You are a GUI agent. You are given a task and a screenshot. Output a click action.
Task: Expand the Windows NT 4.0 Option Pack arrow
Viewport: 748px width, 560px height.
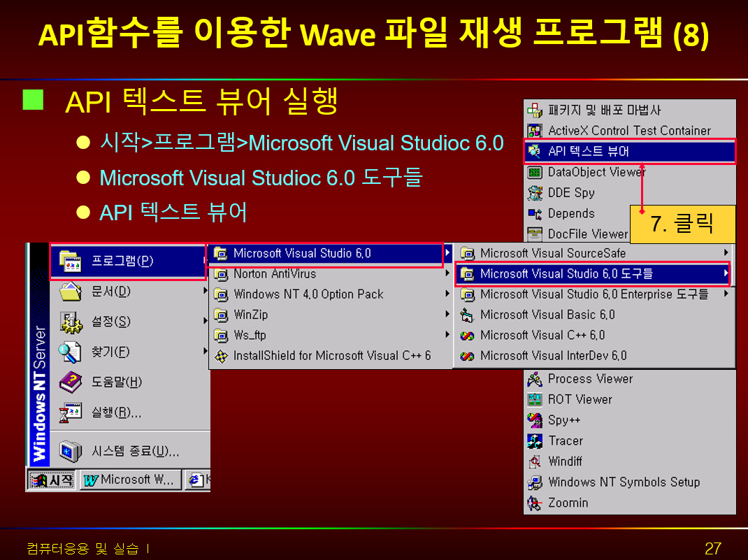coord(447,294)
